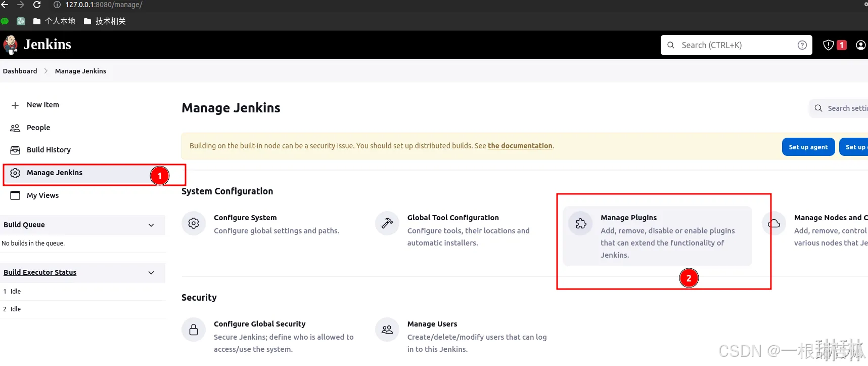This screenshot has height=366, width=868.
Task: Open the user account icon
Action: click(860, 45)
